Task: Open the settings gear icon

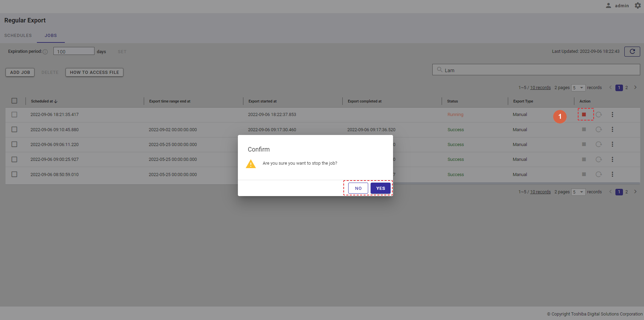Action: pyautogui.click(x=637, y=6)
